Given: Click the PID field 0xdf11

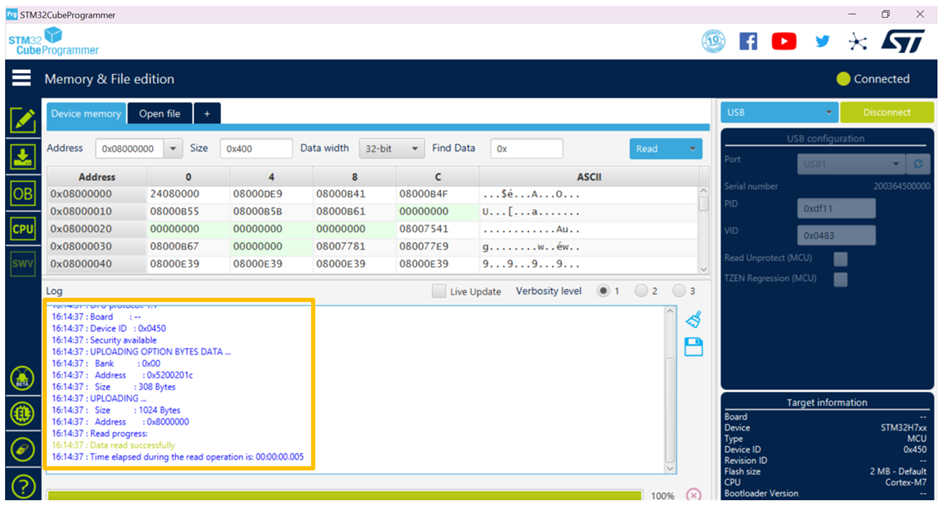Looking at the screenshot, I should 836,209.
